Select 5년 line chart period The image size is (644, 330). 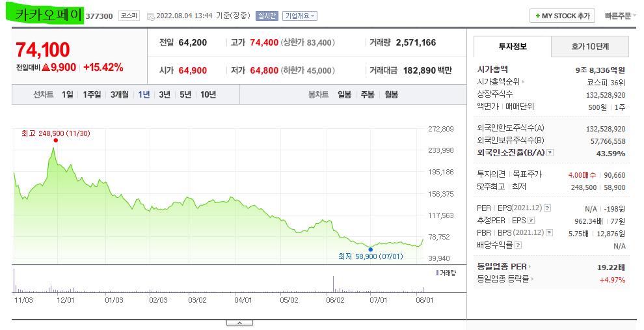tap(185, 95)
